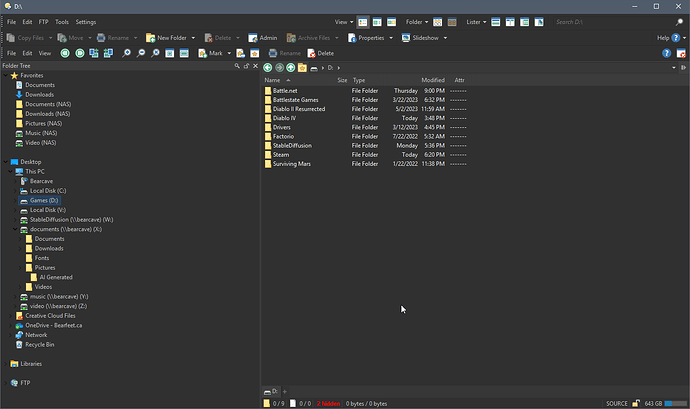Click the fit-to-window viewer icon
The height and width of the screenshot is (409, 690).
point(169,53)
